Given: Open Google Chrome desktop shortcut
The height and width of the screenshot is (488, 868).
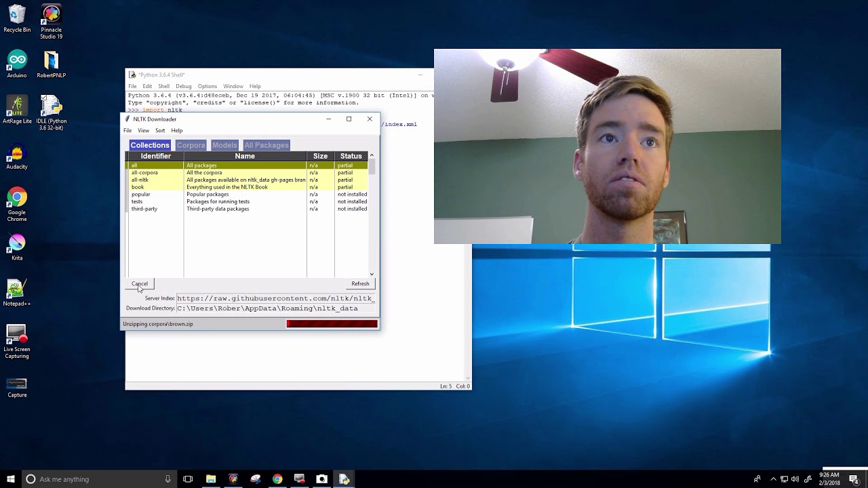Looking at the screenshot, I should click(x=17, y=205).
